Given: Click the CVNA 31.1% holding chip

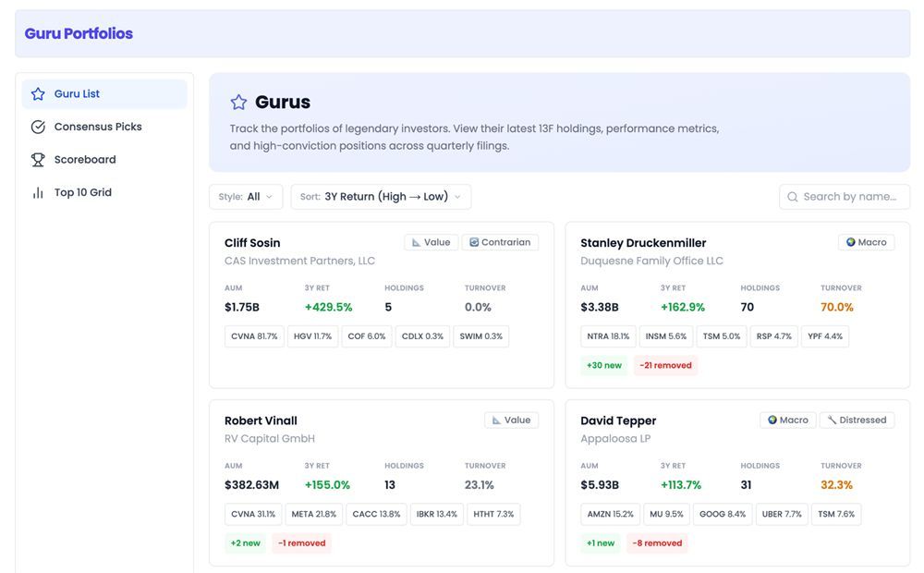Looking at the screenshot, I should tap(253, 515).
